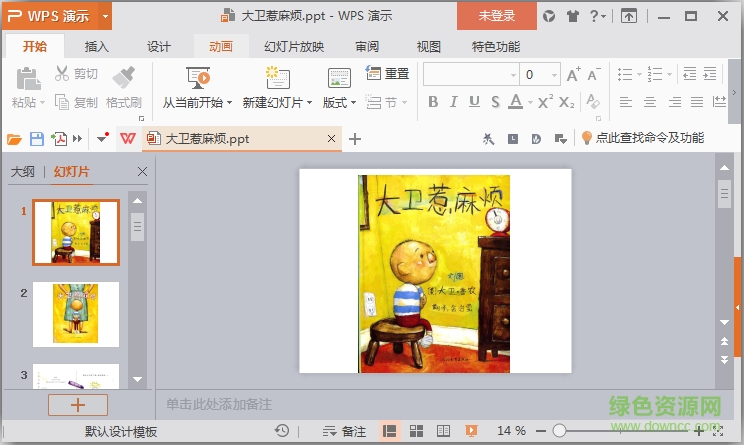This screenshot has width=744, height=445.
Task: Switch to slide sorter view icon
Action: coord(416,430)
